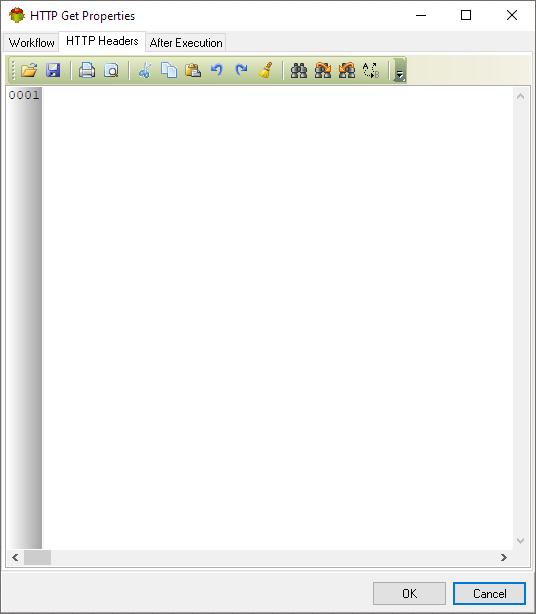Confirm with the OK button
The image size is (536, 614).
[409, 593]
